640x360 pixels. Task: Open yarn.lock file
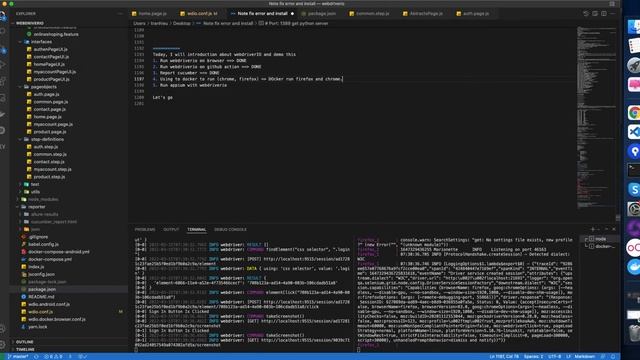(x=38, y=327)
